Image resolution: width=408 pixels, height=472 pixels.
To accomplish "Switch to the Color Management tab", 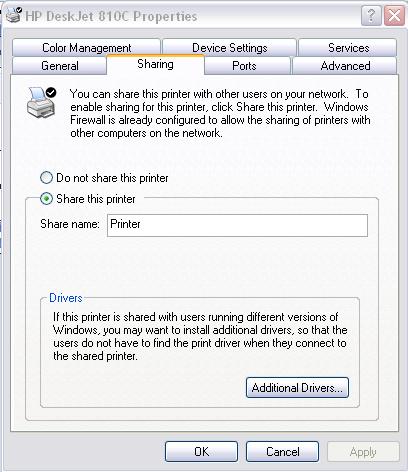I will (x=86, y=48).
